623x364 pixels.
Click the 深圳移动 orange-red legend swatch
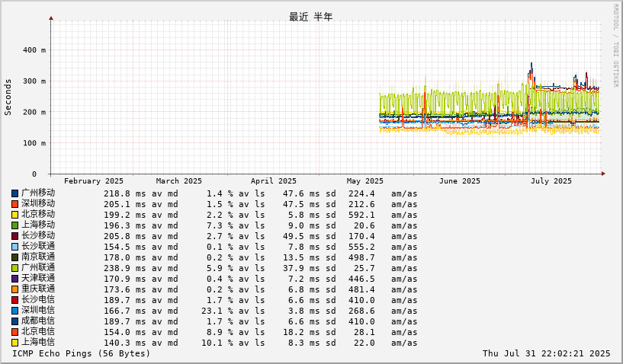[15, 204]
